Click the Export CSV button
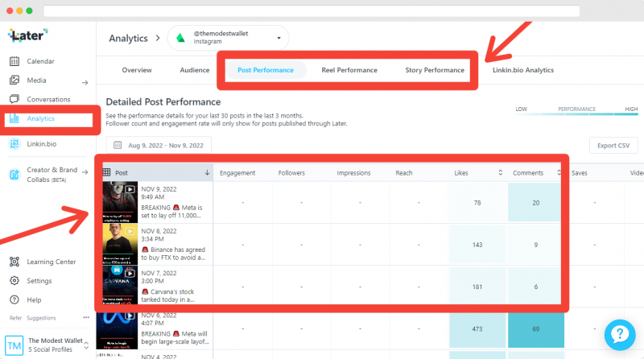The height and width of the screenshot is (359, 644). coord(613,146)
